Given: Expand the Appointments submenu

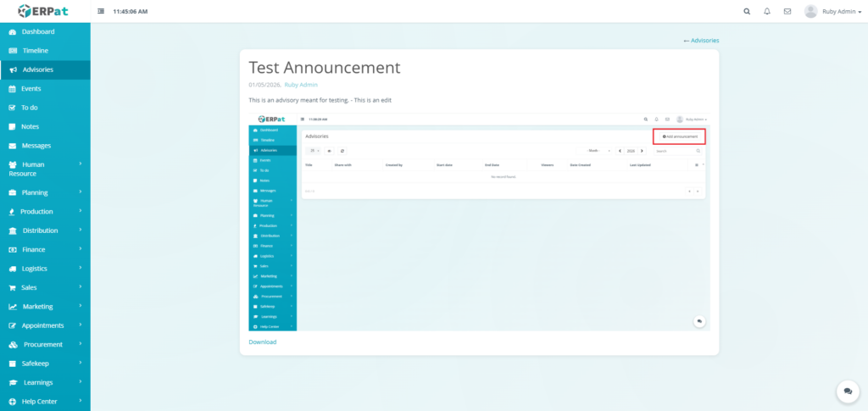Looking at the screenshot, I should pyautogui.click(x=81, y=325).
